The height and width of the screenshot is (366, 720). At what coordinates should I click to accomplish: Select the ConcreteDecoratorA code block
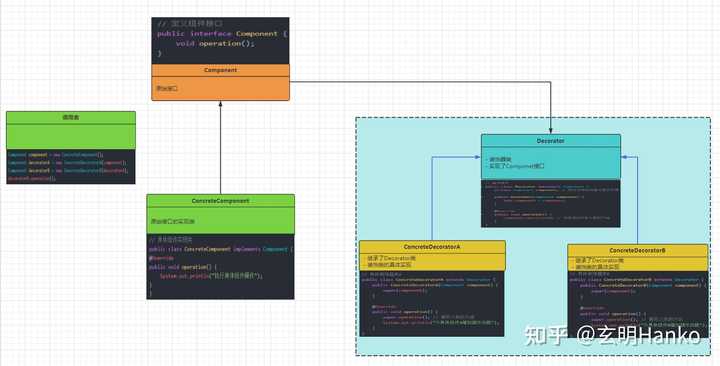pyautogui.click(x=432, y=304)
